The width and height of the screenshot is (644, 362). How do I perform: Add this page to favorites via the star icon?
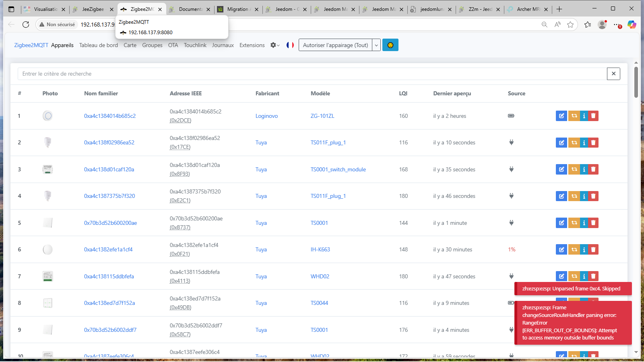[570, 25]
